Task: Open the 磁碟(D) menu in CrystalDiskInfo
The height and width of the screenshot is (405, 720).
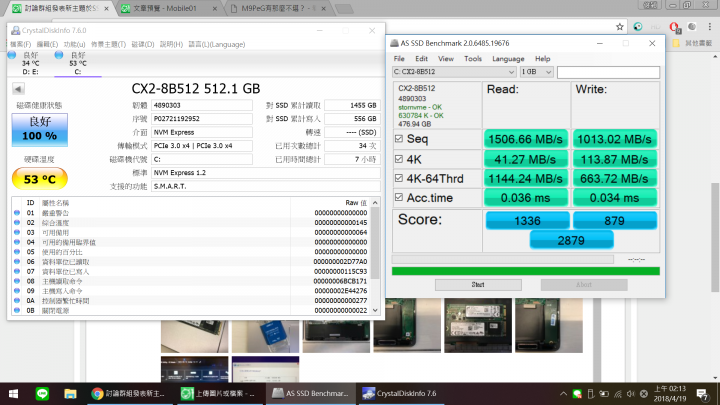Action: click(x=143, y=44)
